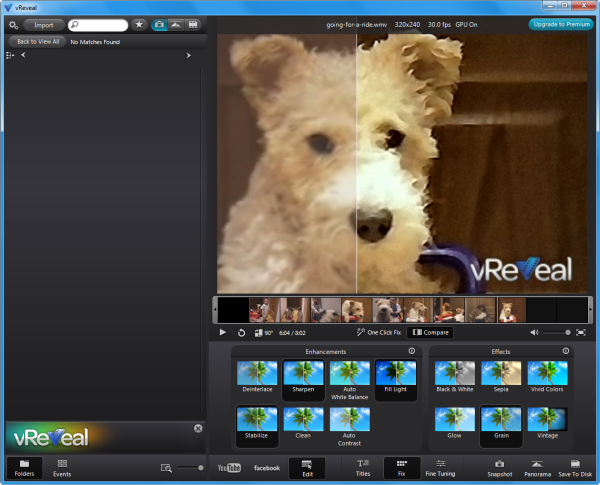The image size is (600, 485).
Task: Switch to the Fine Tuning tab
Action: click(441, 466)
